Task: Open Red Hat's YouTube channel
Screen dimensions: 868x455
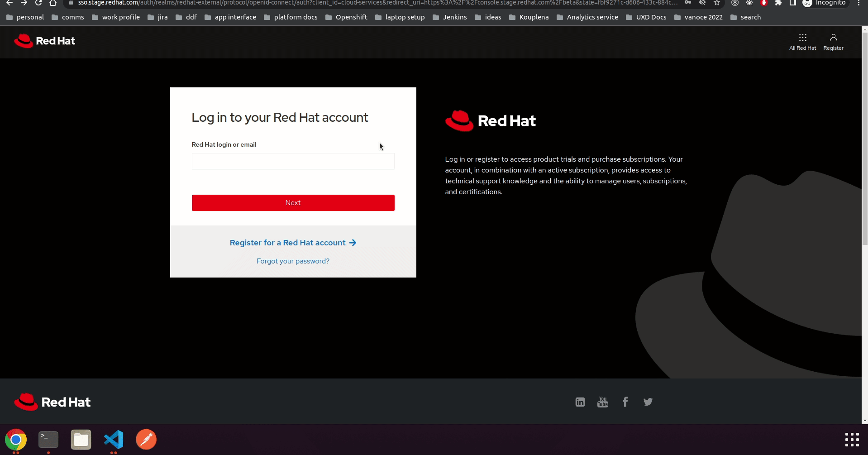Action: [x=602, y=402]
